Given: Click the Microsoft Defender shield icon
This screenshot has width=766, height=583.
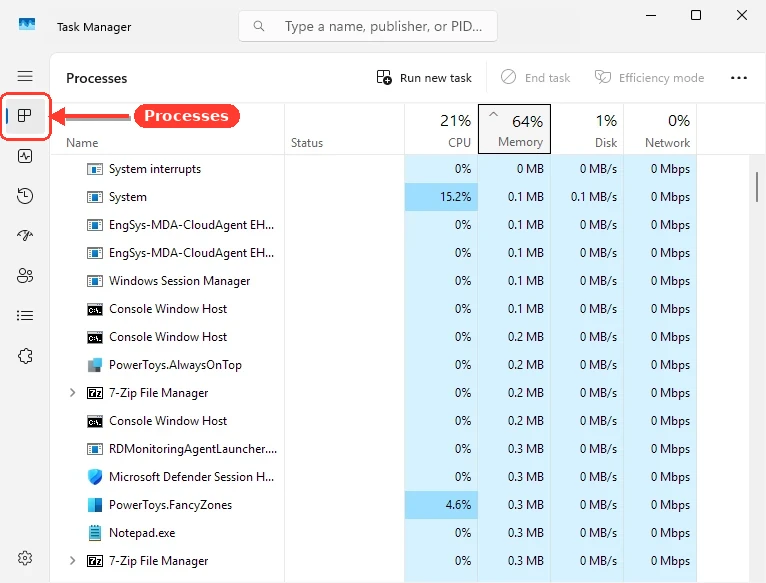Looking at the screenshot, I should [95, 477].
